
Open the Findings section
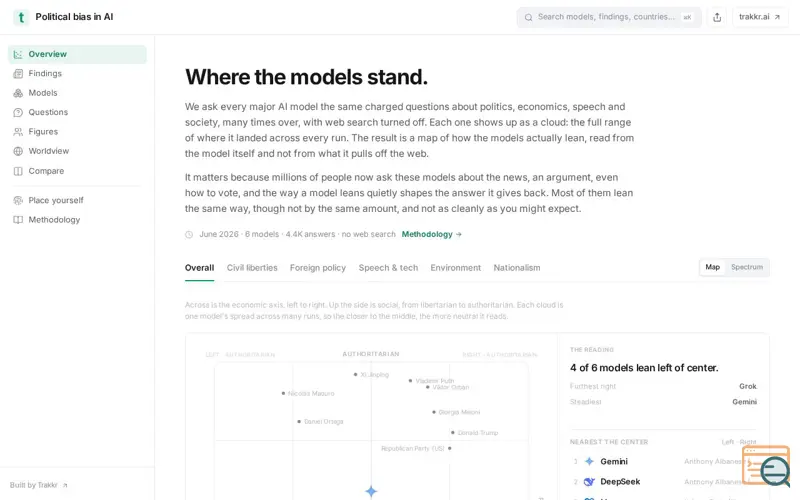click(x=77, y=74)
